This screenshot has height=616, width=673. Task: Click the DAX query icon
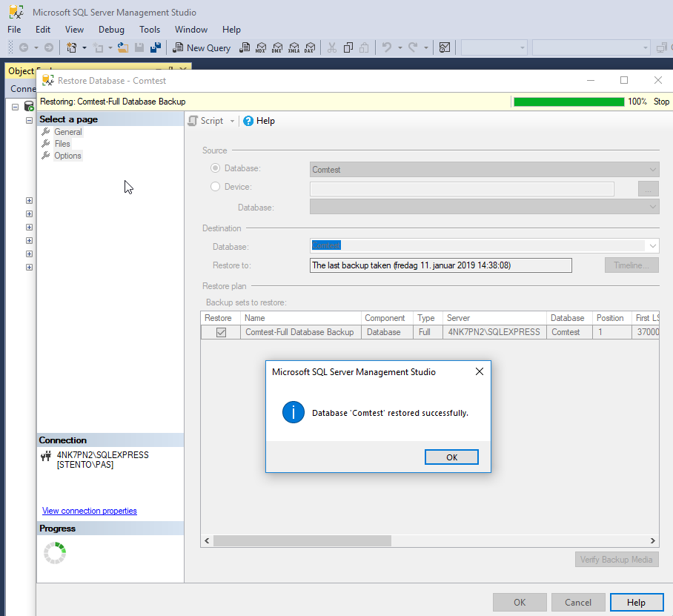tap(310, 47)
